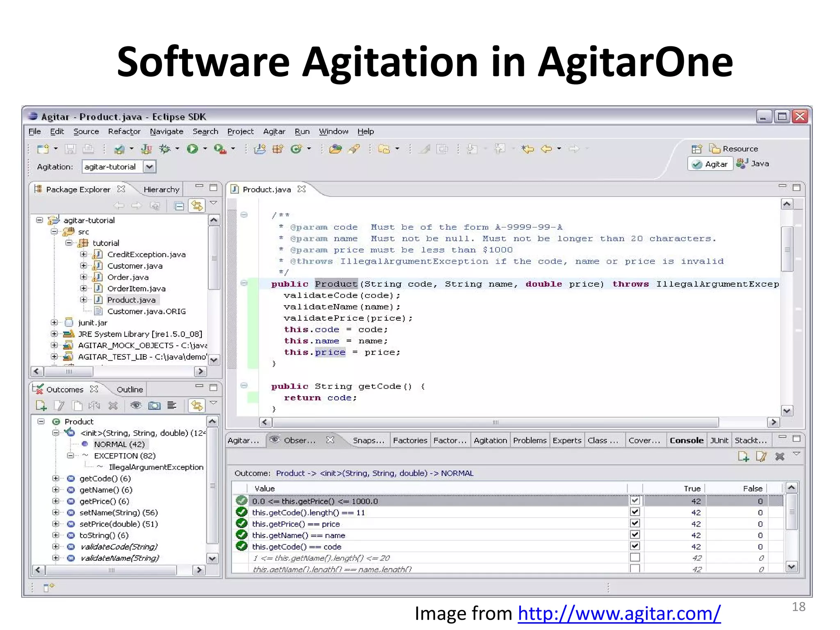Click the remove observation X icon
840x630 pixels.
click(780, 456)
